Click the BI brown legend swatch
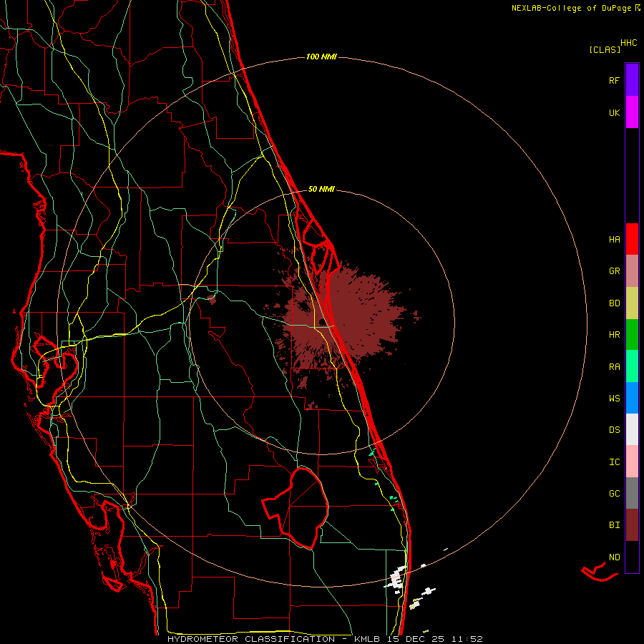The height and width of the screenshot is (644, 644). (632, 525)
